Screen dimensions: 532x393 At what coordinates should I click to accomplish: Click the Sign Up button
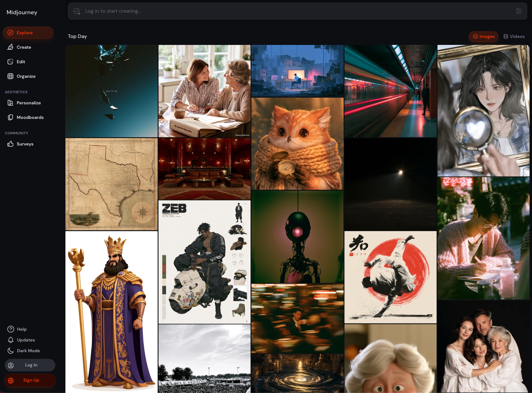(30, 380)
